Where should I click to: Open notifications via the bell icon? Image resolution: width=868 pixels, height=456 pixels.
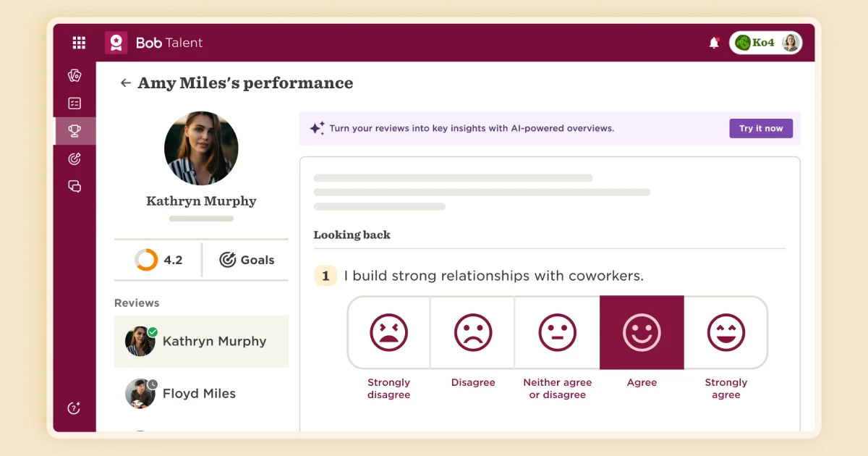[713, 43]
